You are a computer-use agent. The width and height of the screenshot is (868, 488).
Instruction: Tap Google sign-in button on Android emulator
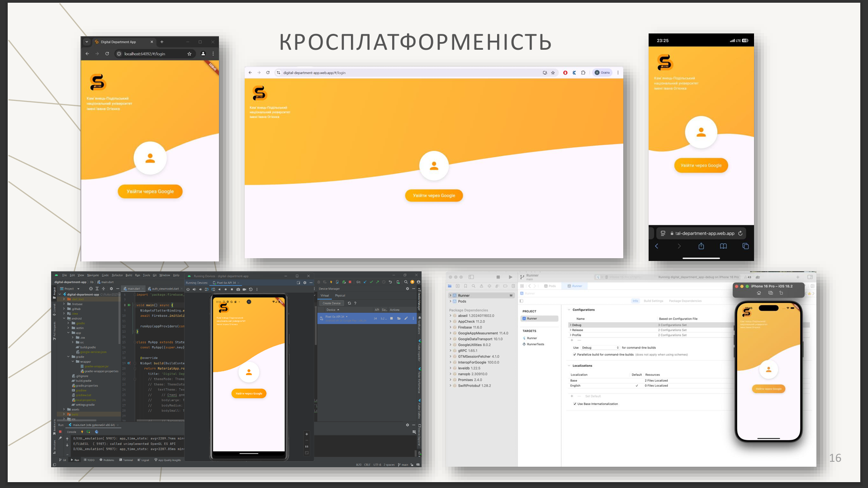[249, 393]
